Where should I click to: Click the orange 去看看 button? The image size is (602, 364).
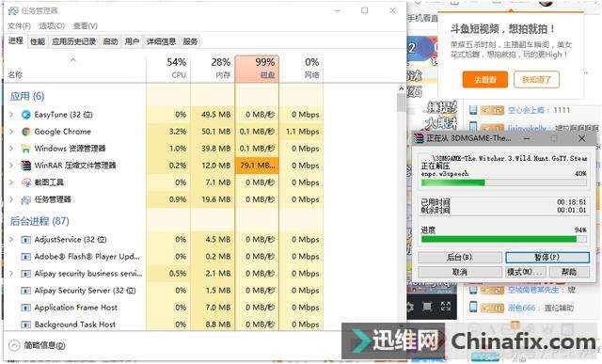(x=485, y=80)
